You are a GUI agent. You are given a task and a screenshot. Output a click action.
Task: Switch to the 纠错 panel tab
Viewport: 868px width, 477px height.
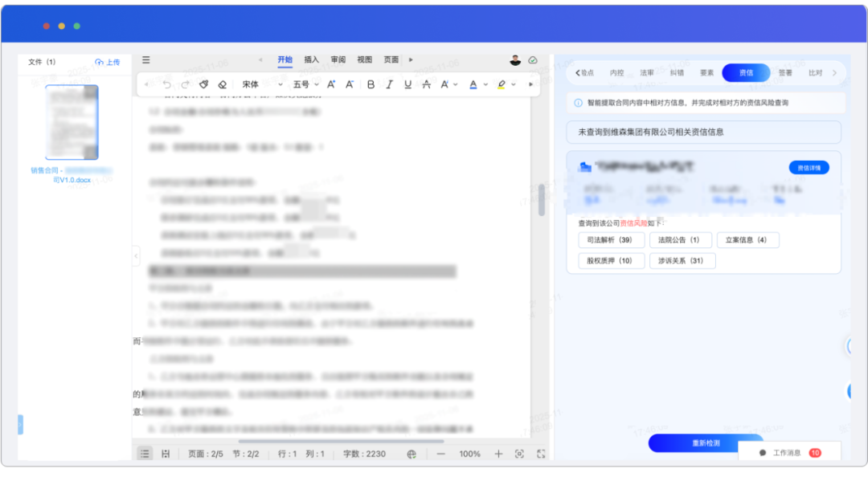click(677, 72)
